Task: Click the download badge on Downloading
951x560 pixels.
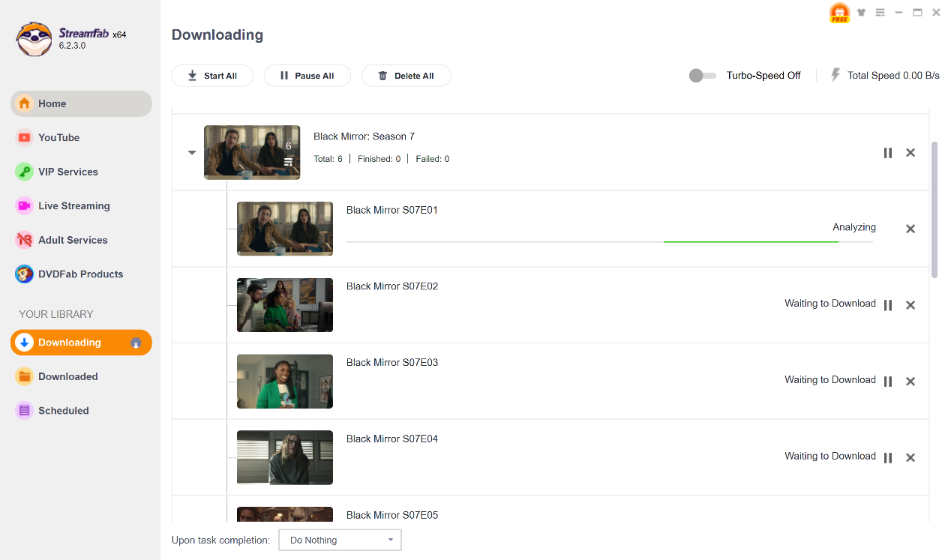Action: pos(136,343)
